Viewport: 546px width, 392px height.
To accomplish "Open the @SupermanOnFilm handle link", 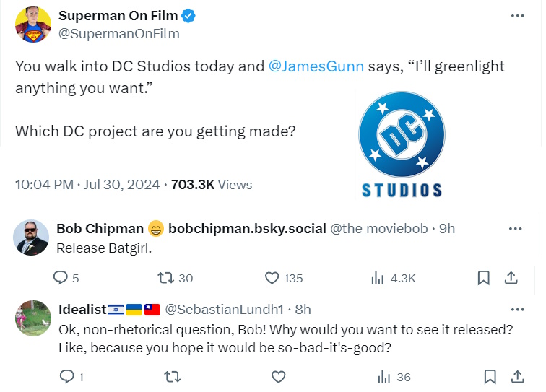I will point(118,33).
